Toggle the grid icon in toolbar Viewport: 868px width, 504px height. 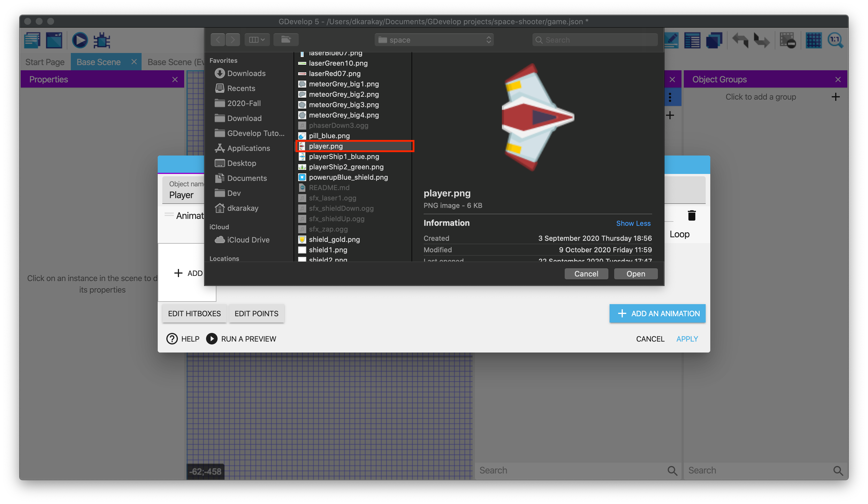814,41
